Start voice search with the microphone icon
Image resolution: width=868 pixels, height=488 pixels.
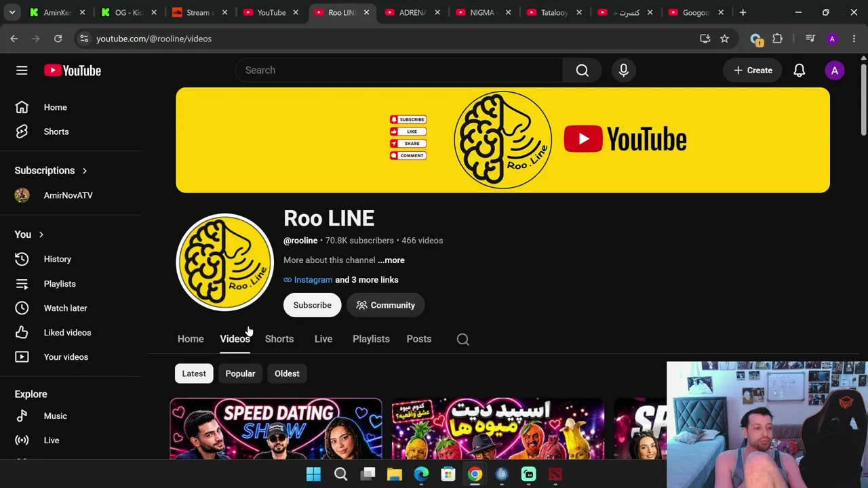click(x=624, y=70)
